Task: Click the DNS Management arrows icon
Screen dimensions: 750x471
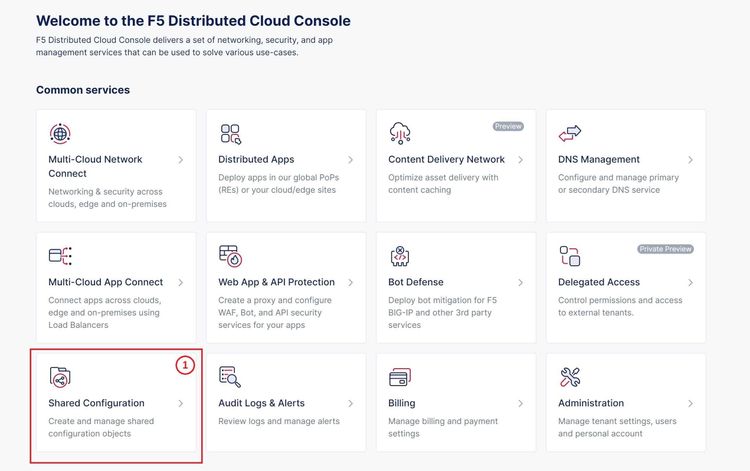Action: coord(570,133)
